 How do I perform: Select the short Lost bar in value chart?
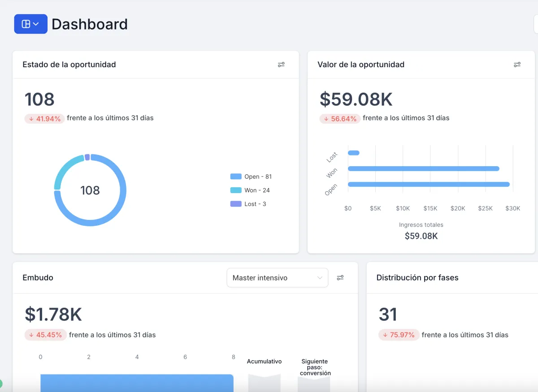pos(354,153)
